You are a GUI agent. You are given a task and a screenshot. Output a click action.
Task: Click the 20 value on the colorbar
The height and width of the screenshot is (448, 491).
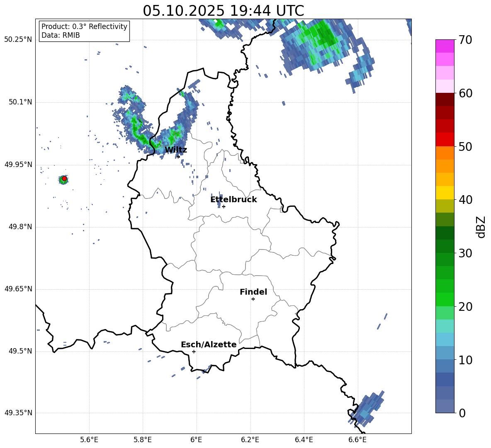(465, 306)
